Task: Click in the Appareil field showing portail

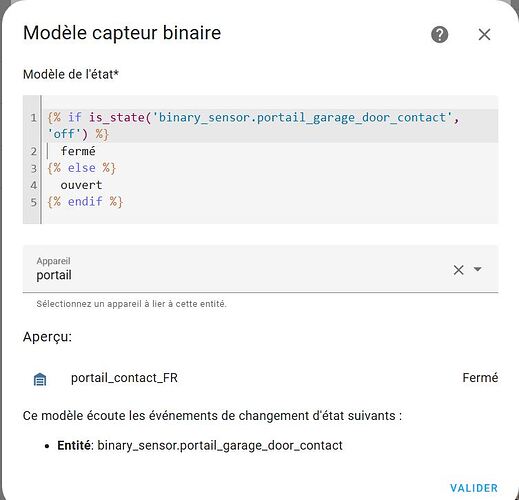Action: coord(260,269)
